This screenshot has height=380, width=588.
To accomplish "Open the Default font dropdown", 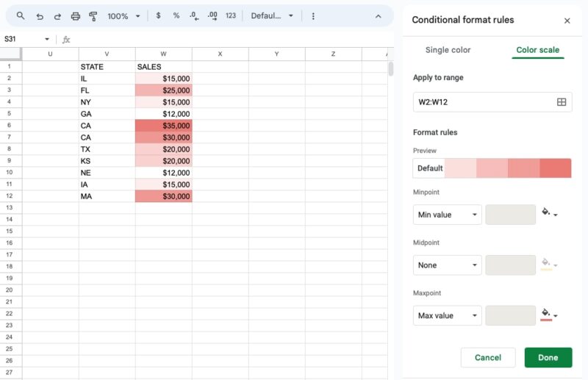I will 272,15.
